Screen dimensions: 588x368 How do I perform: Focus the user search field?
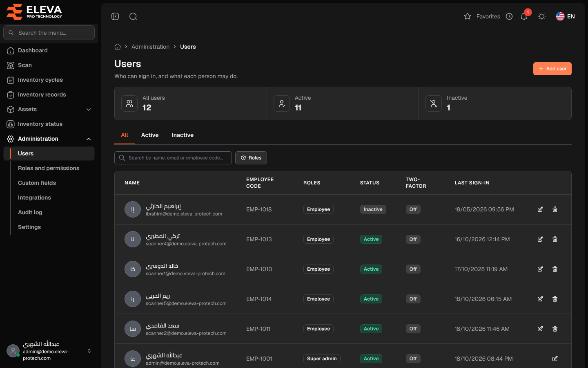173,158
